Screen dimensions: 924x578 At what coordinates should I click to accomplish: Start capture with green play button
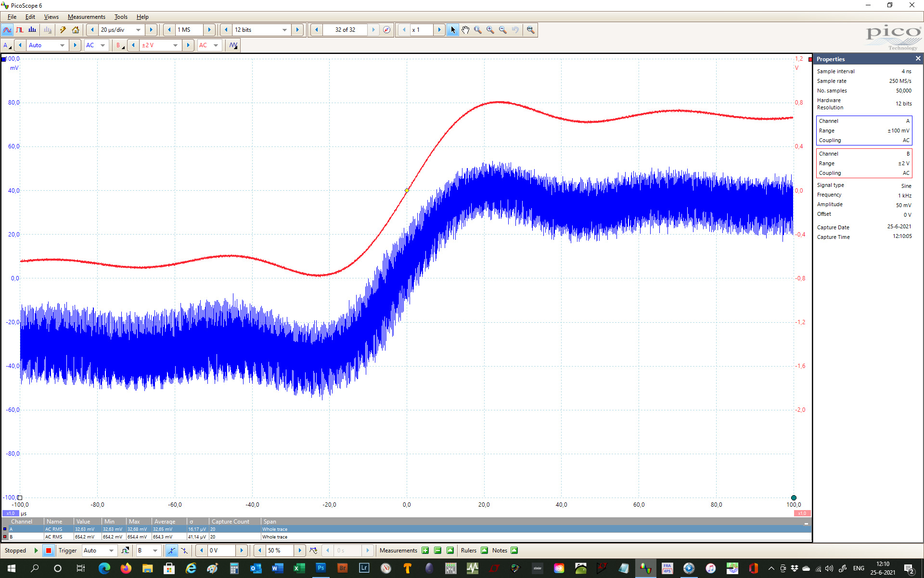click(36, 551)
